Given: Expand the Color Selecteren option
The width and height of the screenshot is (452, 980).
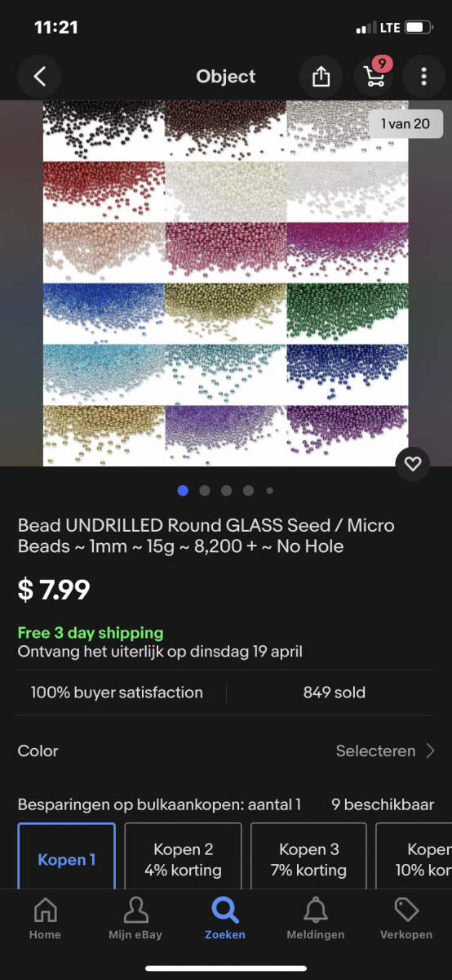Looking at the screenshot, I should click(226, 751).
